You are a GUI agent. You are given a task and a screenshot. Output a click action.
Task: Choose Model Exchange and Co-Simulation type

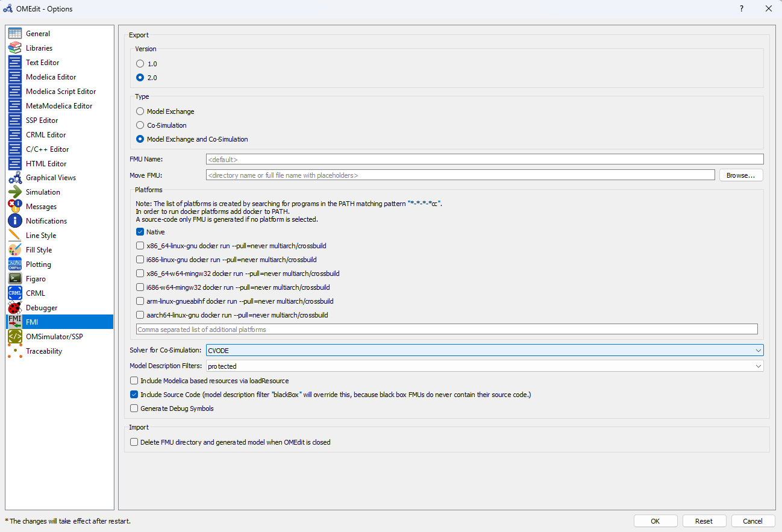coord(140,139)
